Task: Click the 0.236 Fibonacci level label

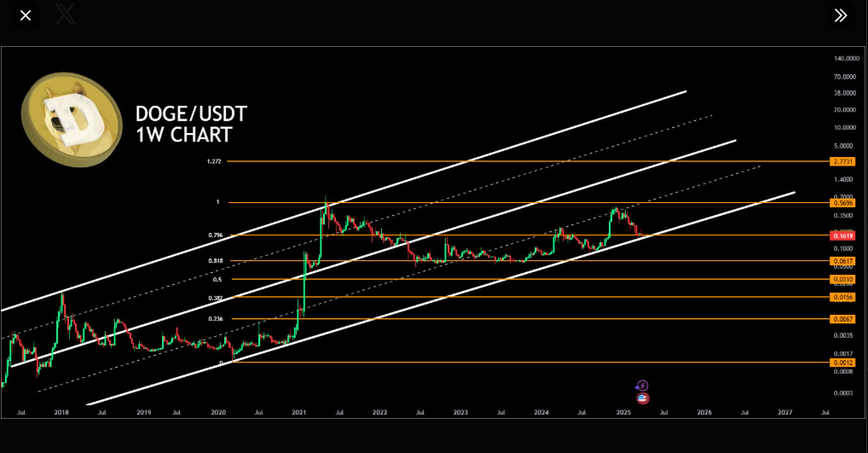Action: click(x=215, y=318)
